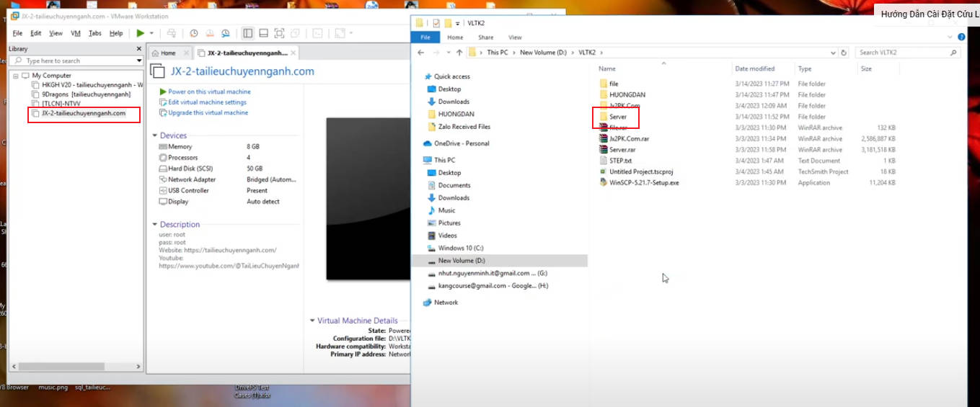Viewport: 980px width, 407px height.
Task: Click the Explorer refresh icon
Action: tap(844, 53)
